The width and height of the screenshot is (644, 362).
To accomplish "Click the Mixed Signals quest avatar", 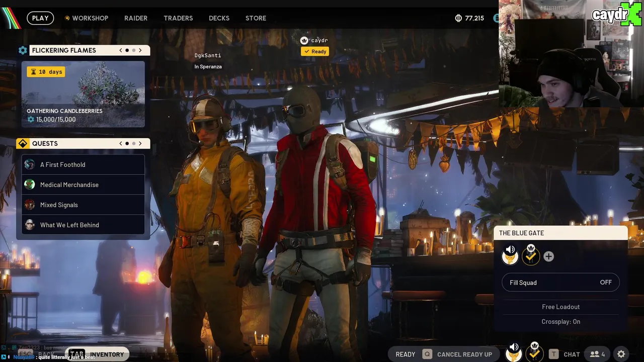I will point(30,205).
